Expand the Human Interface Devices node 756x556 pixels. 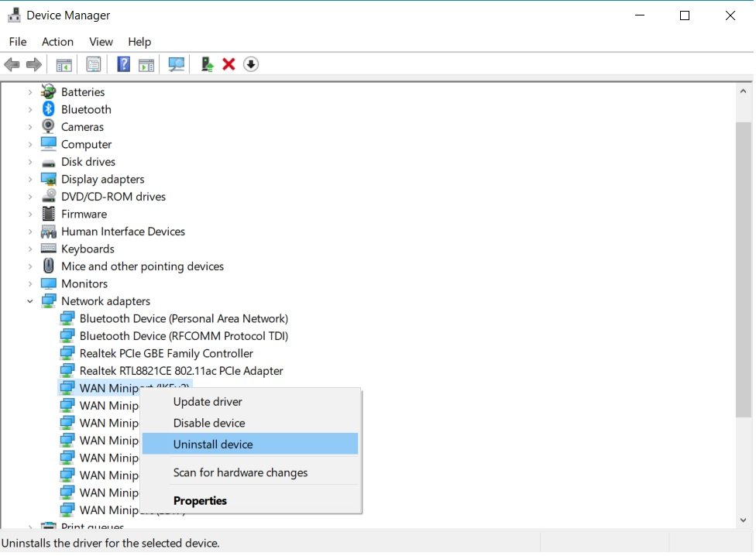[x=30, y=232]
